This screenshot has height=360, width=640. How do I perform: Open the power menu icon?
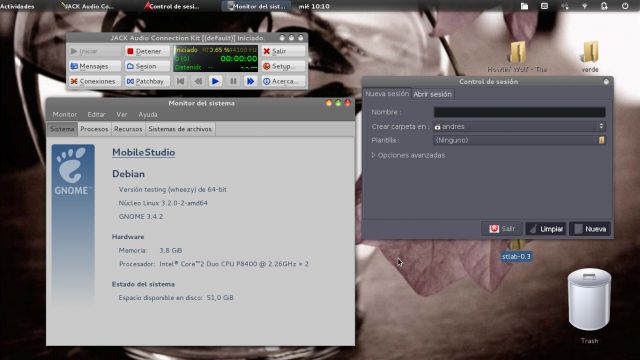pos(625,6)
